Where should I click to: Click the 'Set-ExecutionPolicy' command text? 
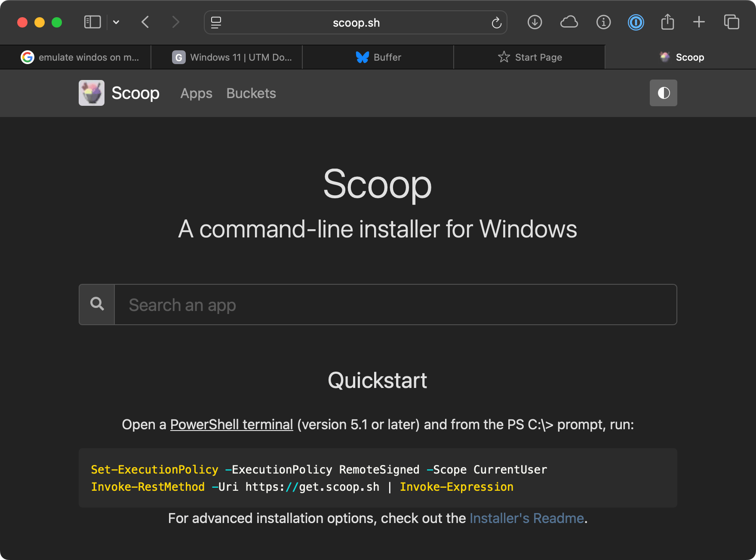point(155,470)
